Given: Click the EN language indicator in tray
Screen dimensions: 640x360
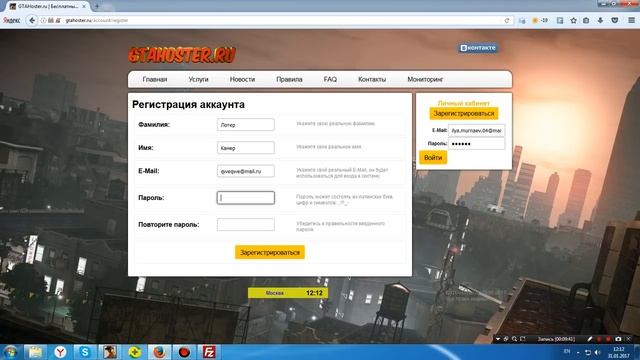Looking at the screenshot, I should coord(567,351).
